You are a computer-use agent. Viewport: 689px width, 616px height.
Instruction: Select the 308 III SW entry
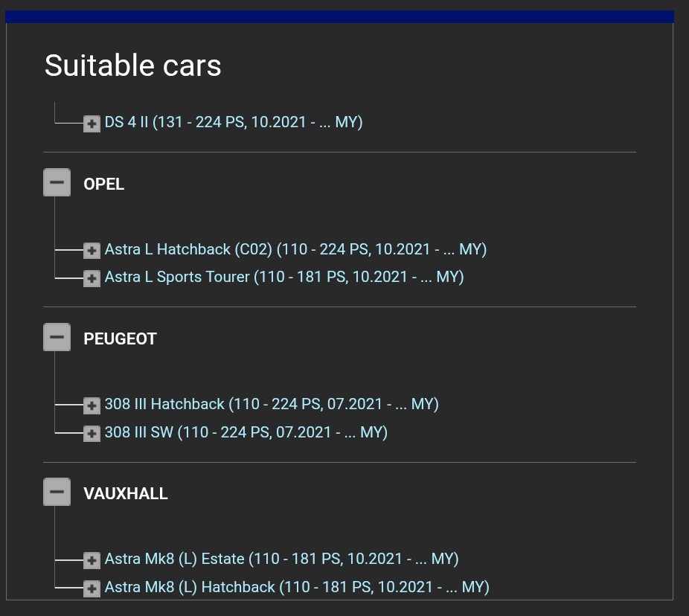[246, 432]
